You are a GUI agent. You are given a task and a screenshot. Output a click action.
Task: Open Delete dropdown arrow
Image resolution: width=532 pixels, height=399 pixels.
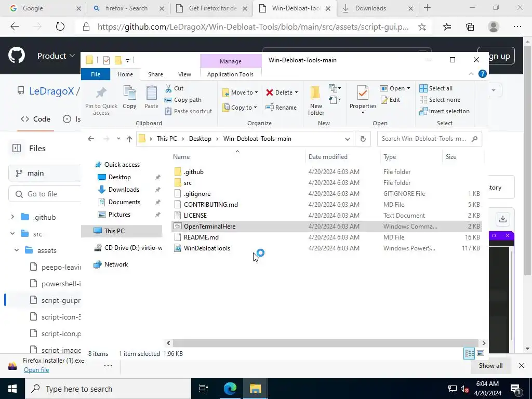[296, 92]
